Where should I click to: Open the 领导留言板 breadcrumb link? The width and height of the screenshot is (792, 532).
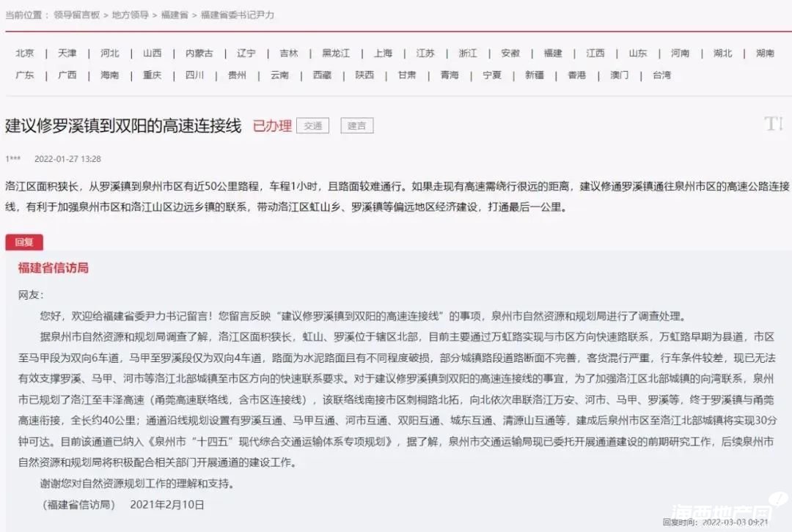(77, 15)
